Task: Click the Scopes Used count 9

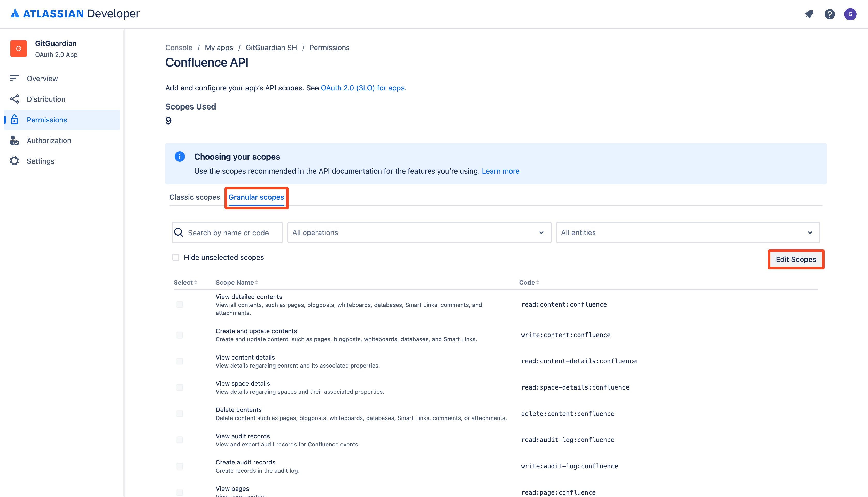Action: [x=168, y=120]
